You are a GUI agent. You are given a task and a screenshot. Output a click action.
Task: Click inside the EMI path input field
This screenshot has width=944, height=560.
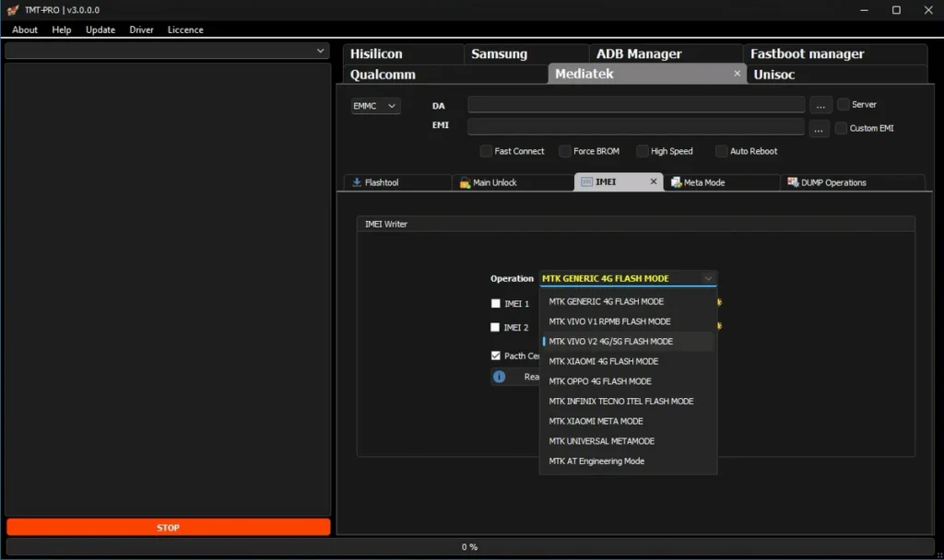point(636,127)
